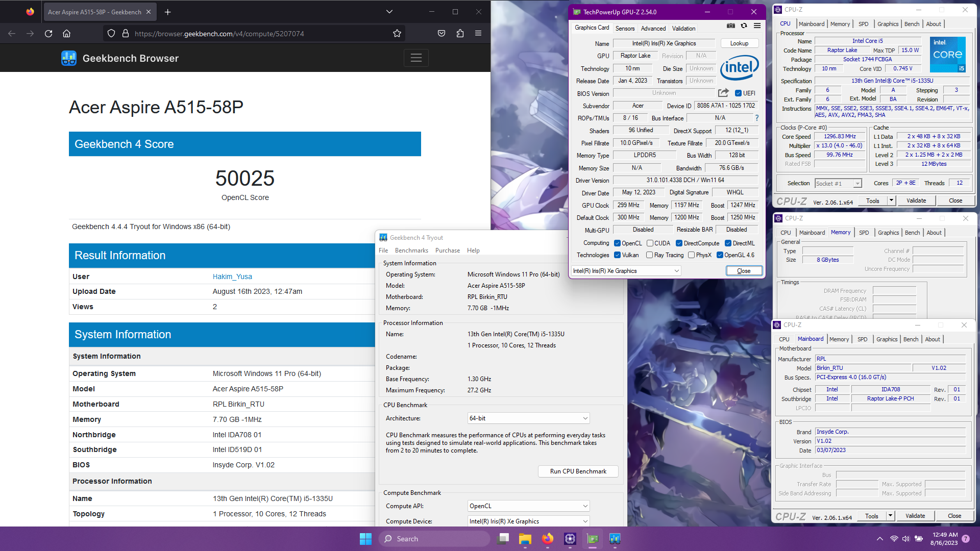
Task: Open the GPU selection dropdown in GPU-Z
Action: click(x=626, y=271)
